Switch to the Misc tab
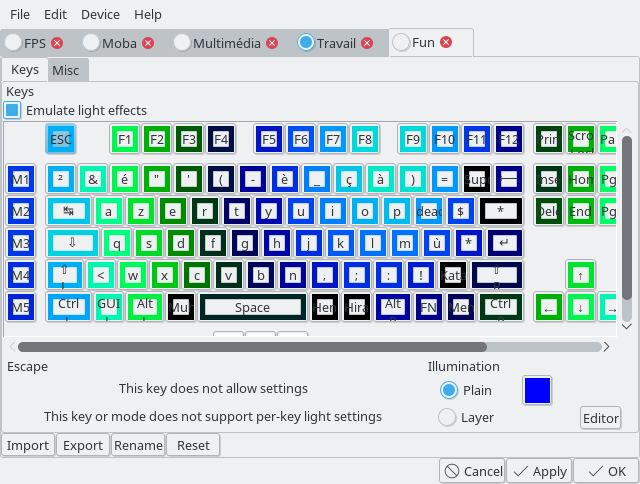This screenshot has height=484, width=640. pyautogui.click(x=66, y=70)
